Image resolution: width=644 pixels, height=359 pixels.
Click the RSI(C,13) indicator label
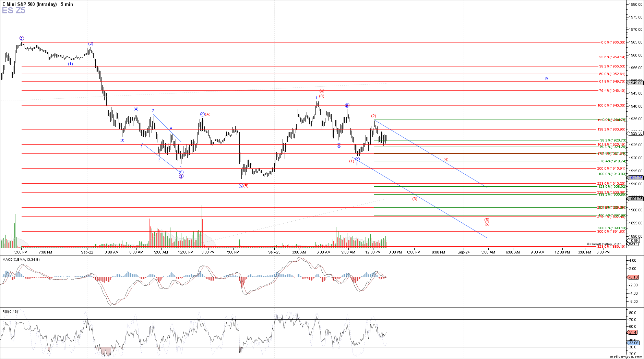point(10,311)
